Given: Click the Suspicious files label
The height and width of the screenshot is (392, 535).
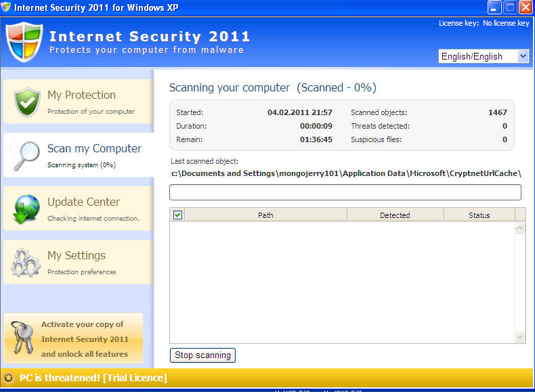Looking at the screenshot, I should coord(376,139).
